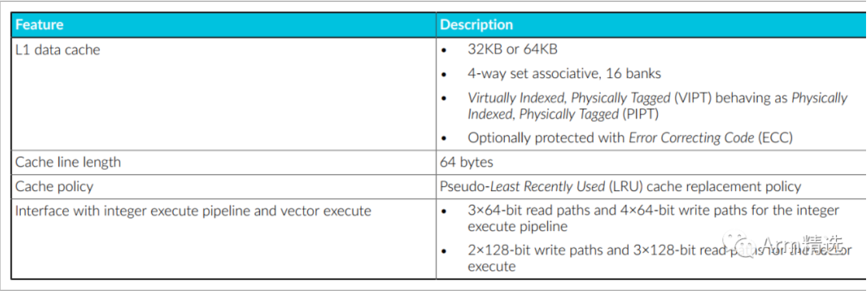Click the (PIPT) abbreviation text

click(x=642, y=114)
